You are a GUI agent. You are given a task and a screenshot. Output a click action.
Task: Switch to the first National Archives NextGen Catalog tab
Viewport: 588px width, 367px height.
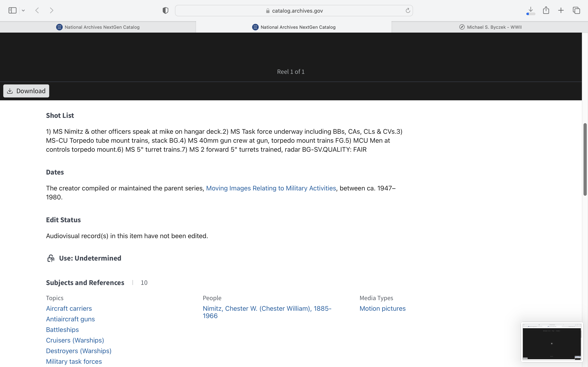pyautogui.click(x=98, y=27)
